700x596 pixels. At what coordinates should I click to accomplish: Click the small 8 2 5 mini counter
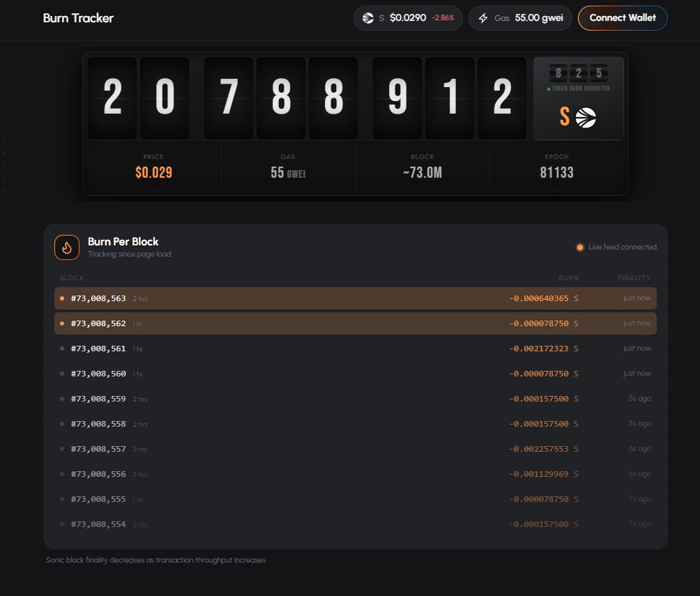[x=579, y=72]
